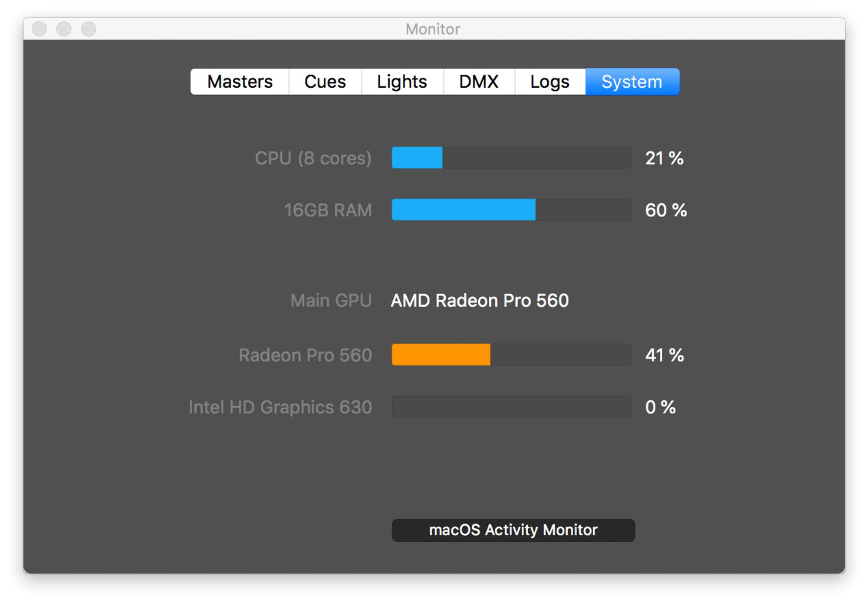The image size is (868, 602).
Task: Click the 21 % CPU value
Action: 664,158
